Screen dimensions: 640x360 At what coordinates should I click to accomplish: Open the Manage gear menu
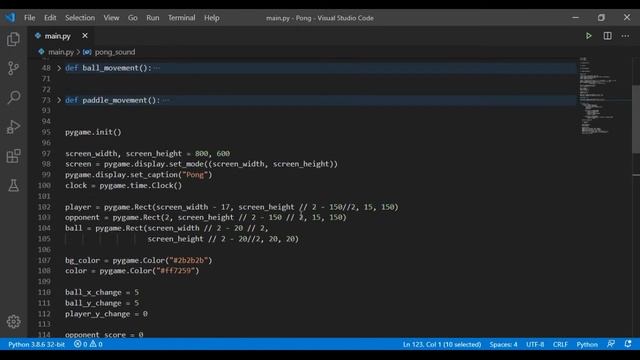(13, 322)
